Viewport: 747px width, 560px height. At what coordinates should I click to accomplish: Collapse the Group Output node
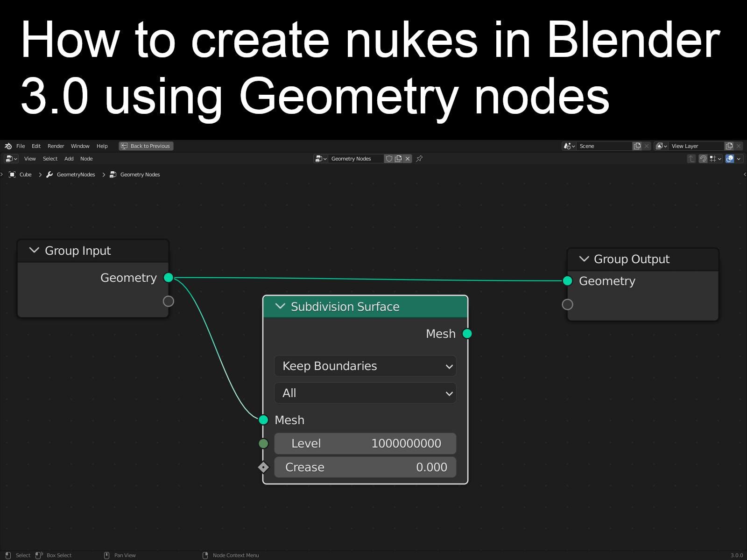point(584,259)
